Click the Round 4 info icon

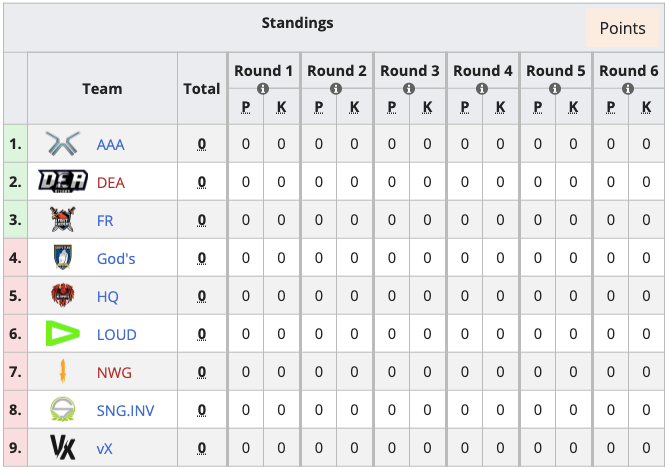(482, 89)
